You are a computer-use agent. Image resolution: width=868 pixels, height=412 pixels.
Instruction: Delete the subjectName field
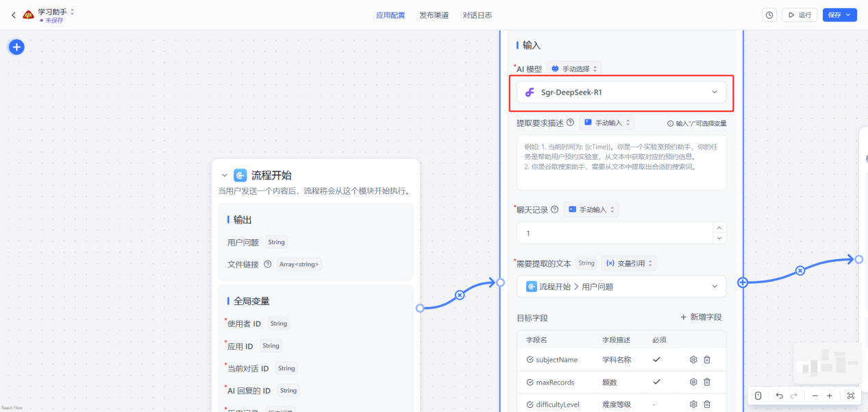(x=707, y=360)
